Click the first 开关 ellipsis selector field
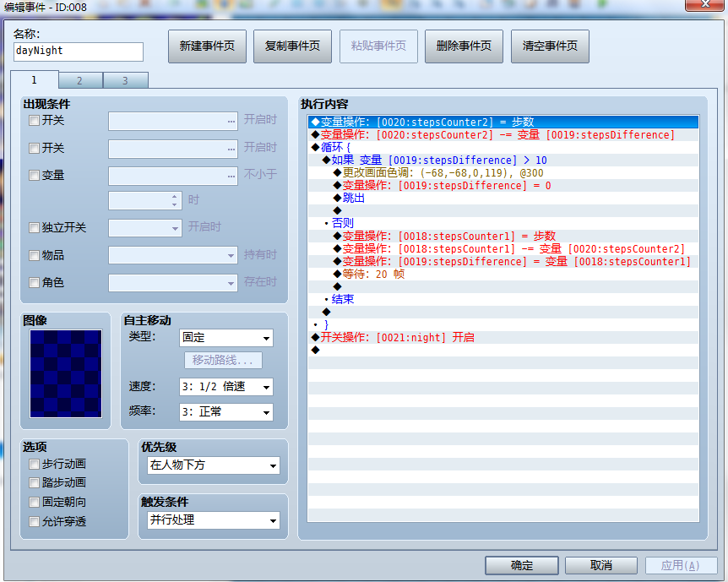This screenshot has width=728, height=582. click(173, 122)
